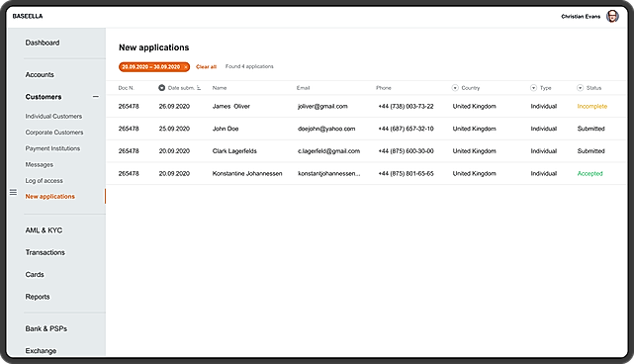Go to Dashboard in the sidebar

[43, 43]
